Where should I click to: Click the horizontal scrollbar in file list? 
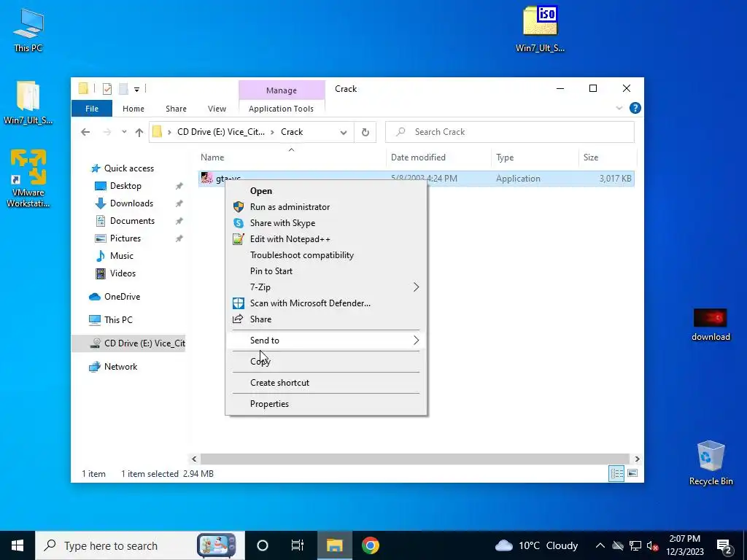click(415, 459)
